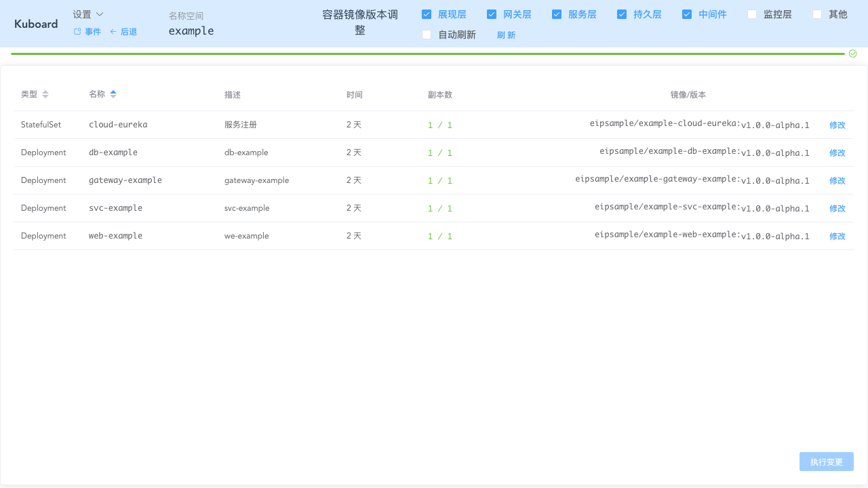Open the 设置 dropdown menu
868x488 pixels.
pos(88,14)
